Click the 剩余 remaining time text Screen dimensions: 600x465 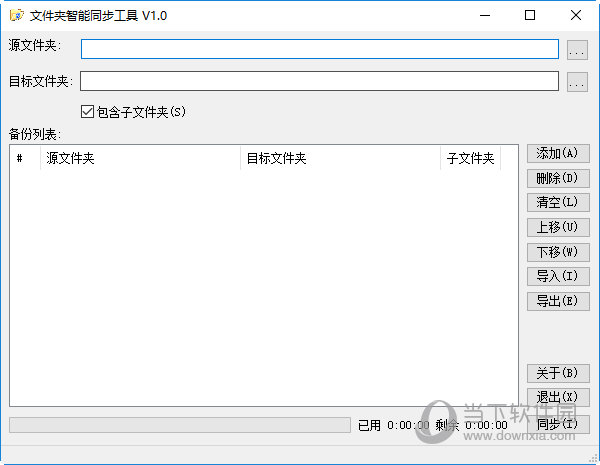[471, 425]
